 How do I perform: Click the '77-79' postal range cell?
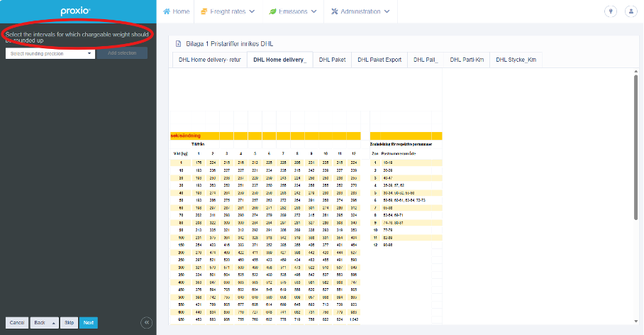(388, 230)
